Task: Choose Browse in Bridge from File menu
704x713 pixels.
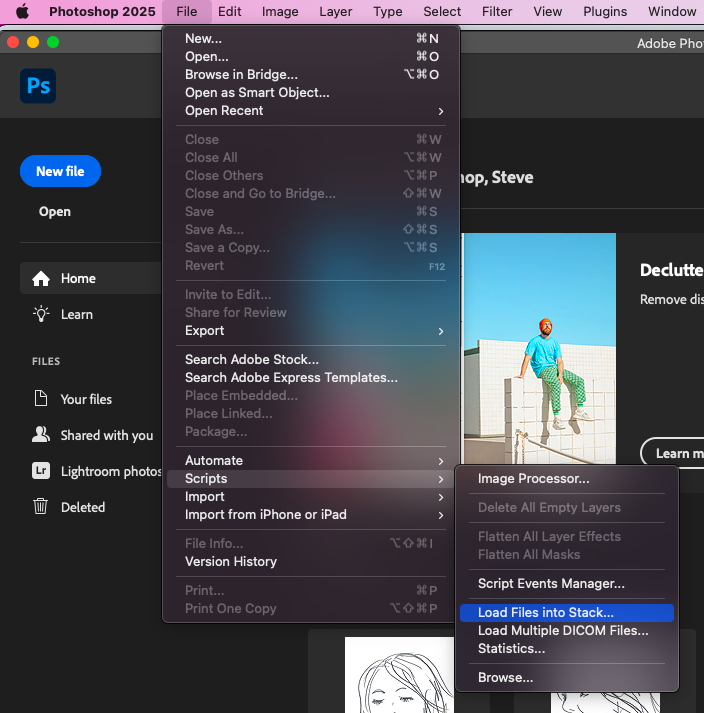Action: [x=241, y=75]
